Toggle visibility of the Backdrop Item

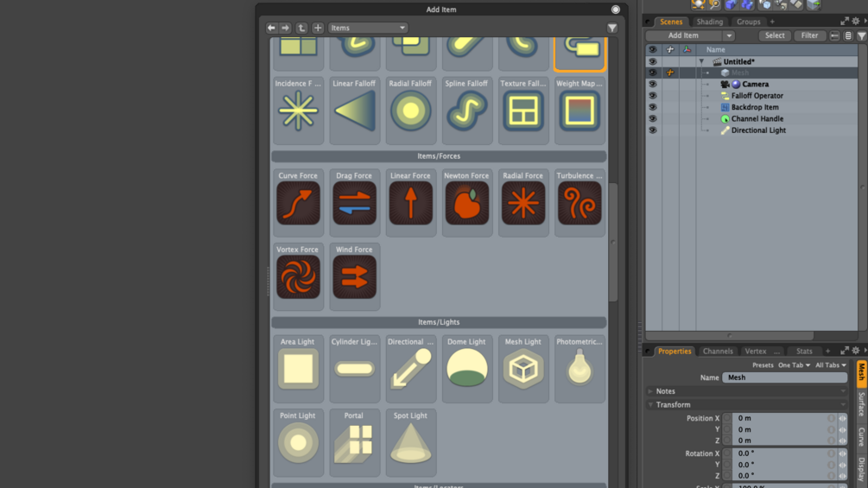(653, 107)
